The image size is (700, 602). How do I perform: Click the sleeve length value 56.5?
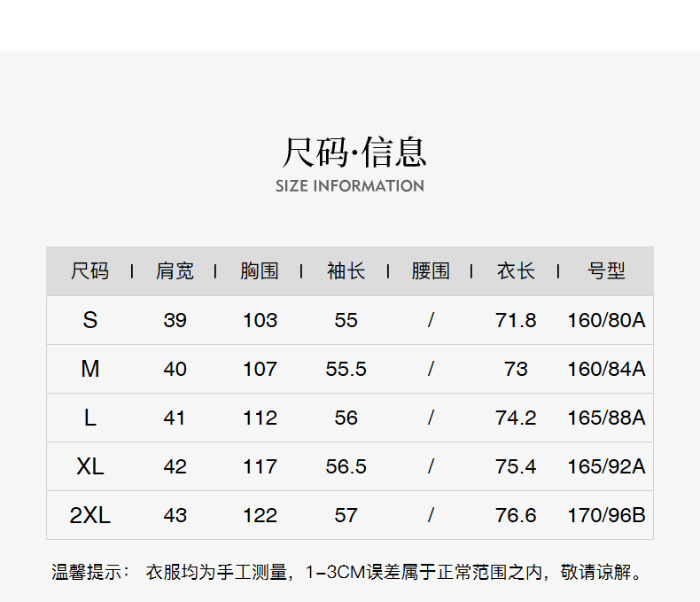pos(346,466)
